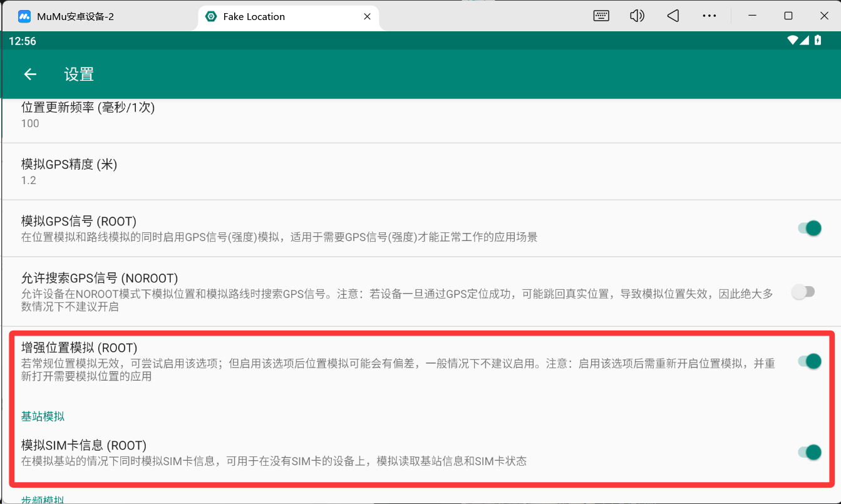This screenshot has width=841, height=504.
Task: Open the 位置更新频率 setting
Action: pyautogui.click(x=88, y=115)
